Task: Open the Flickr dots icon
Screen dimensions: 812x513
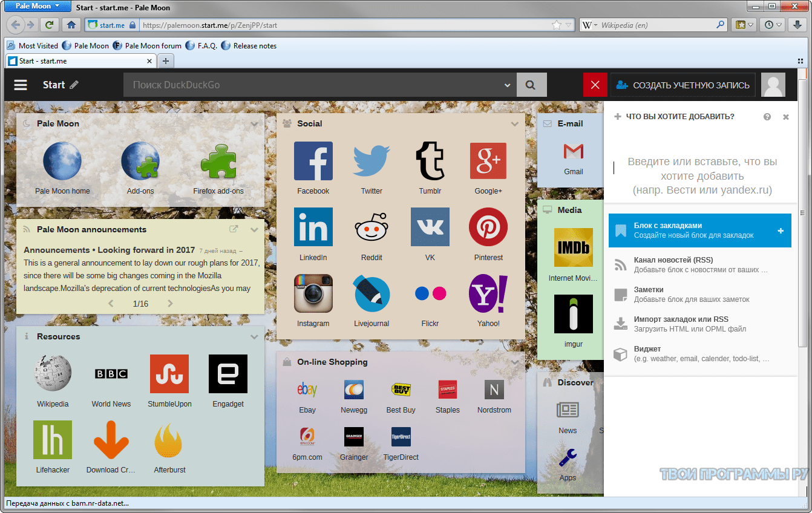Action: (430, 293)
